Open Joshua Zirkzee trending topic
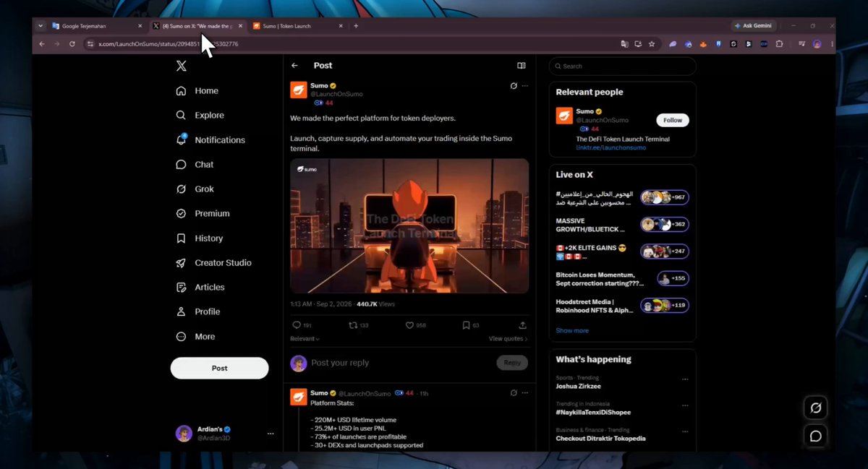868x469 pixels. click(578, 386)
